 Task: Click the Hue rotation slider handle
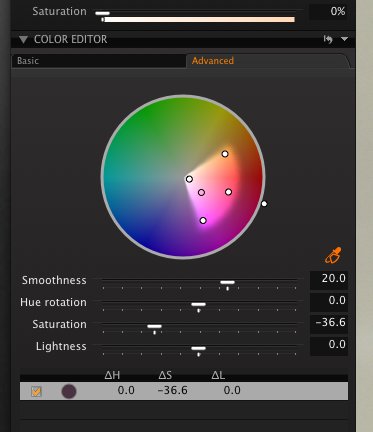point(199,304)
